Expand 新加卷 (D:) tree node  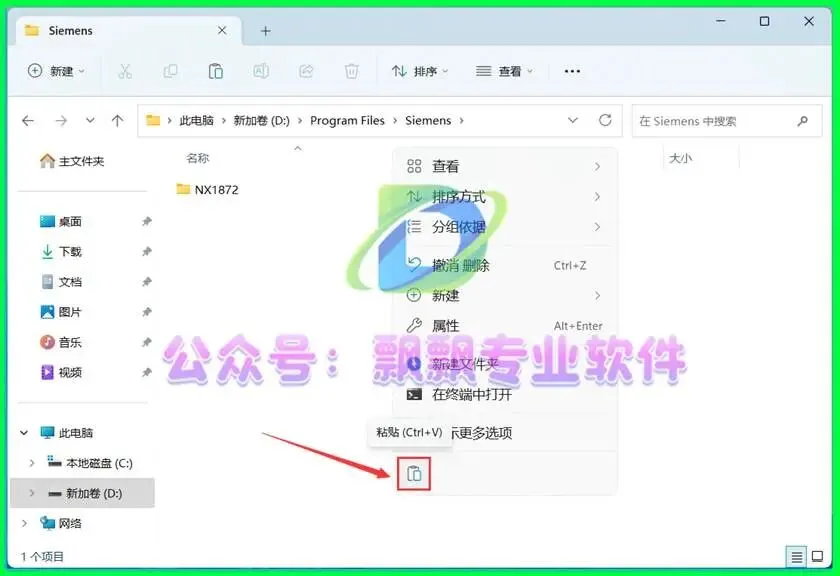(x=32, y=493)
